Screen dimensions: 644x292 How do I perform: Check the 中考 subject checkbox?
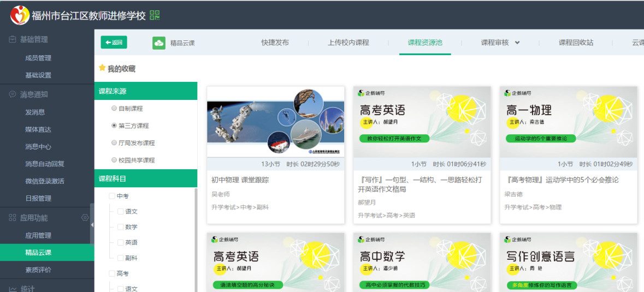click(x=112, y=196)
